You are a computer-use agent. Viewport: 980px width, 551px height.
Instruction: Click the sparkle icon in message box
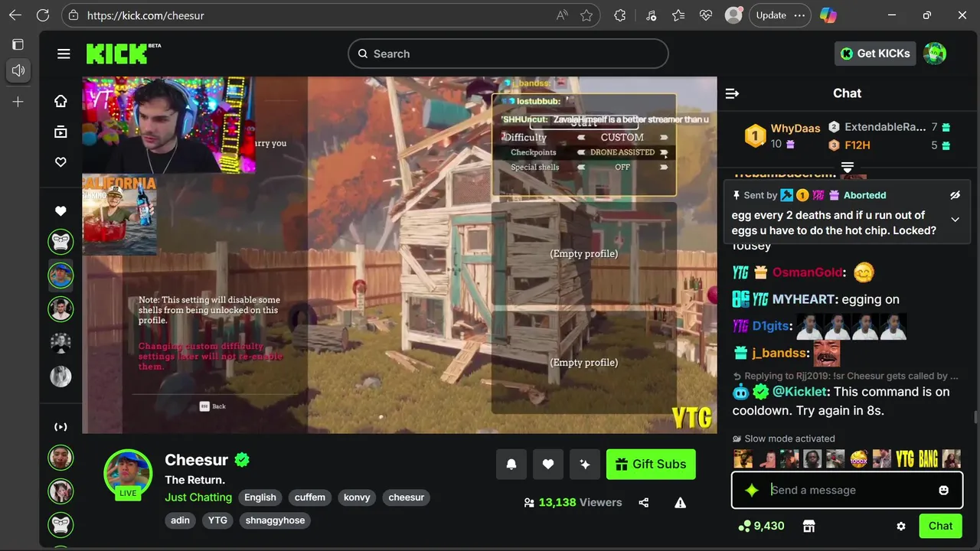click(751, 491)
